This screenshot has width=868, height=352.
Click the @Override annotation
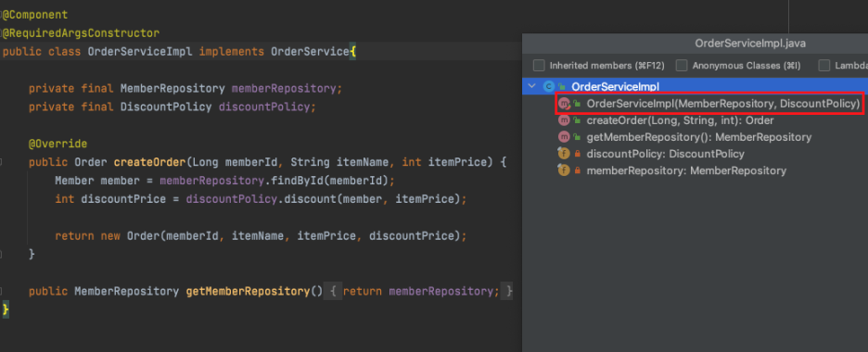pos(58,145)
